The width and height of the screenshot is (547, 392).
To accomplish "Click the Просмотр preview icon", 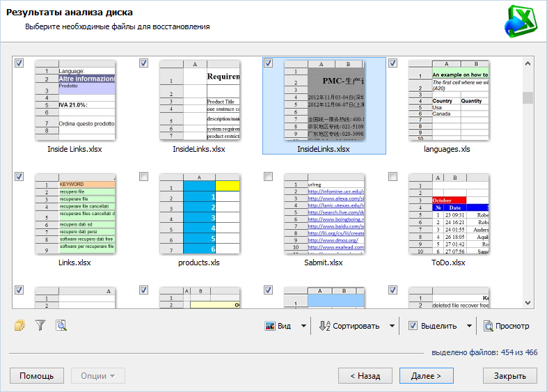I will click(488, 326).
